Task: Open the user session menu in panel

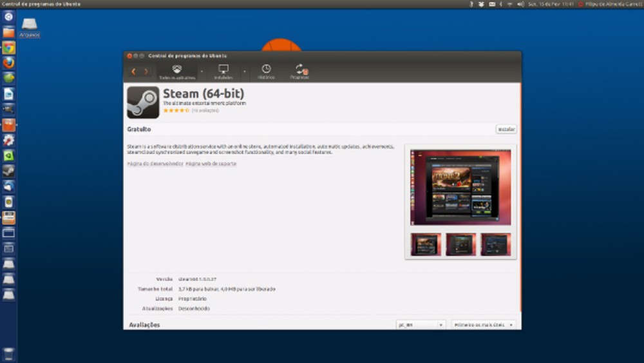Action: (x=610, y=4)
